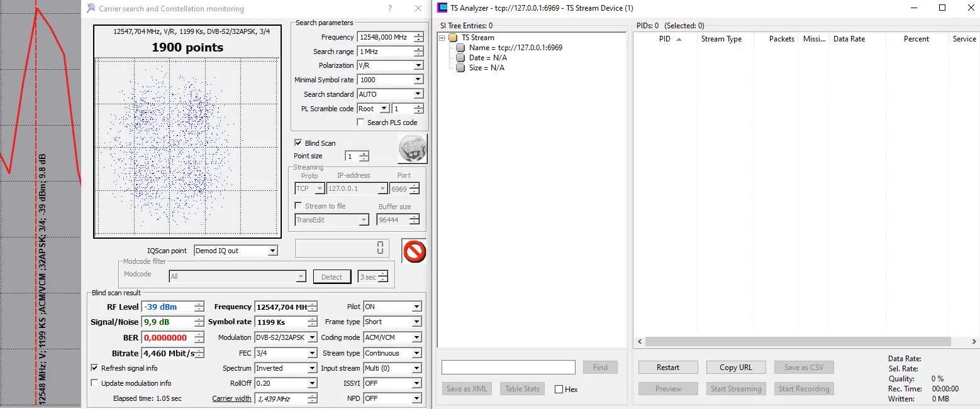Open the Search standard dropdown

tap(418, 94)
